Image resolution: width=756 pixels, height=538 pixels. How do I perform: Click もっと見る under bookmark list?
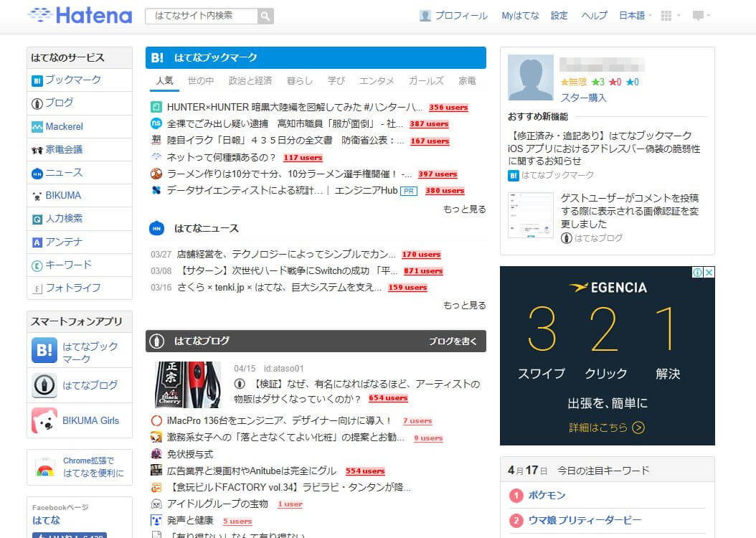click(464, 209)
